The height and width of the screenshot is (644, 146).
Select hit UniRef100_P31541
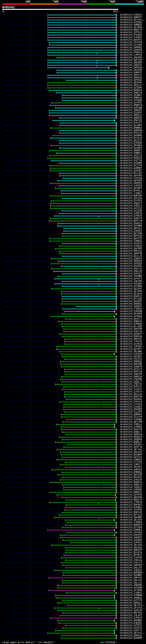pyautogui.click(x=131, y=35)
